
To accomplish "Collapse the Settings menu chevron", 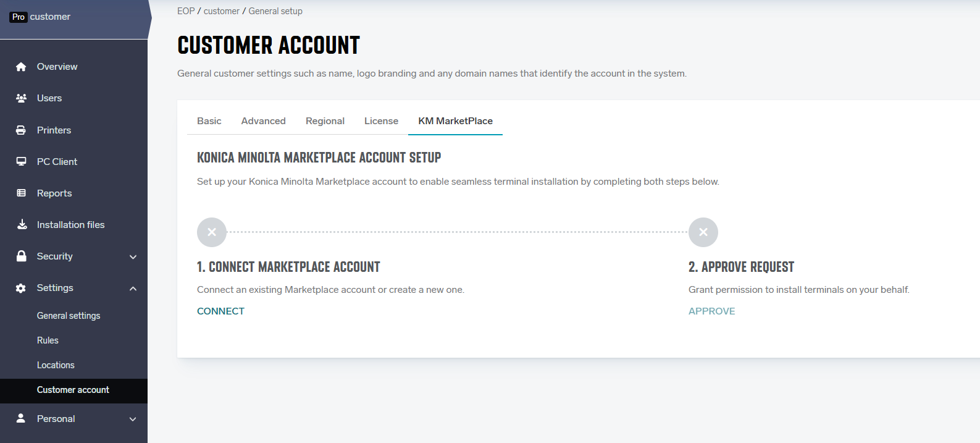I will pos(133,289).
